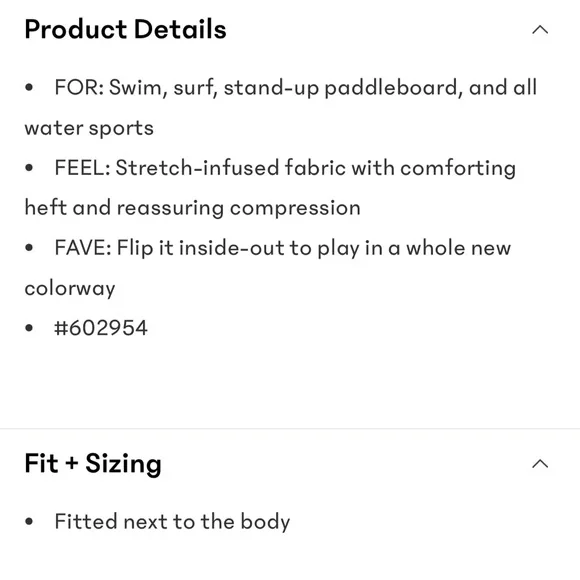
Task: Click the bullet dot before FOR
Action: (29, 88)
